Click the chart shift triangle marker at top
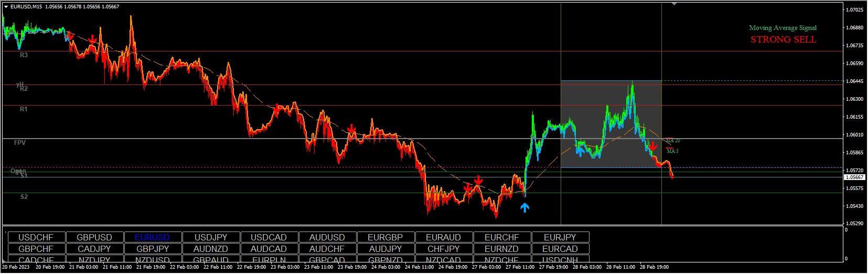 pyautogui.click(x=674, y=4)
